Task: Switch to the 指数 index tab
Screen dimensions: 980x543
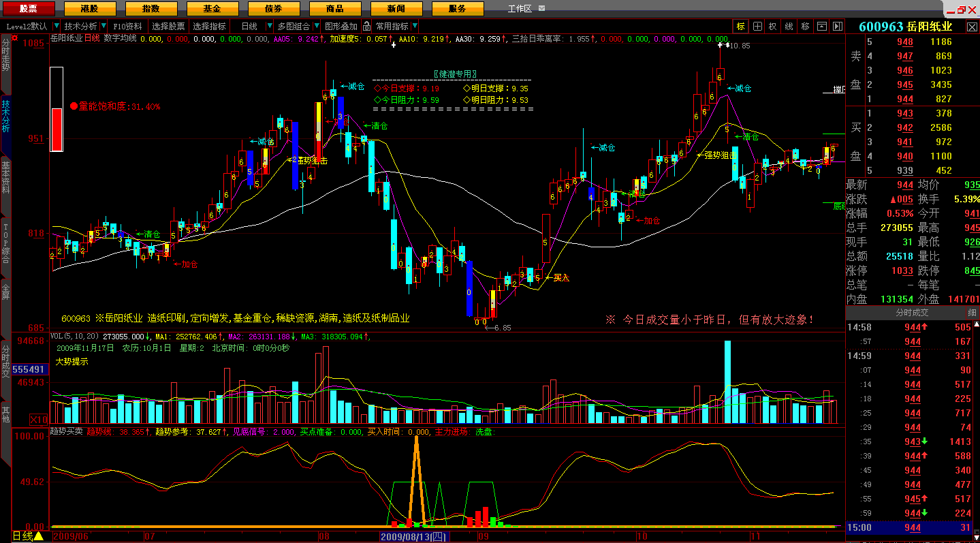Action: (151, 9)
